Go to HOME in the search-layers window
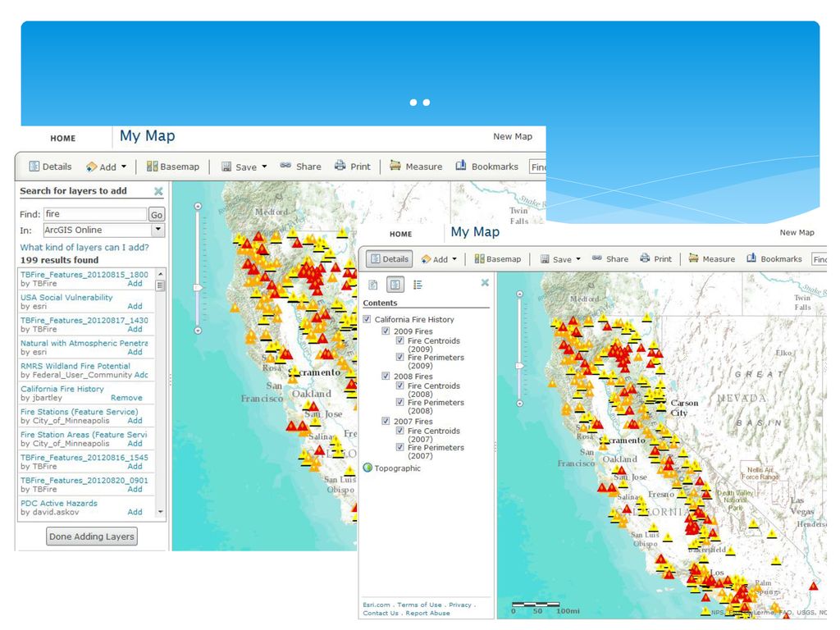The image size is (840, 630). point(63,138)
